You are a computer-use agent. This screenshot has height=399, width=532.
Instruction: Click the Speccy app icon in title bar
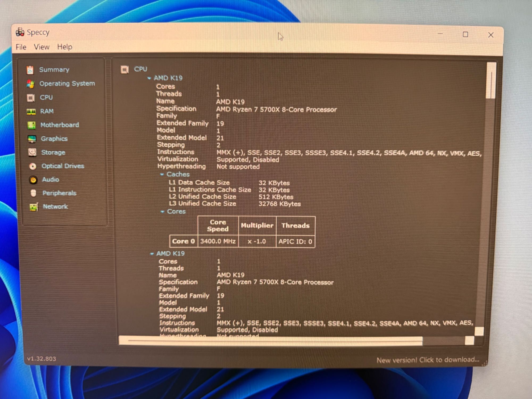20,32
